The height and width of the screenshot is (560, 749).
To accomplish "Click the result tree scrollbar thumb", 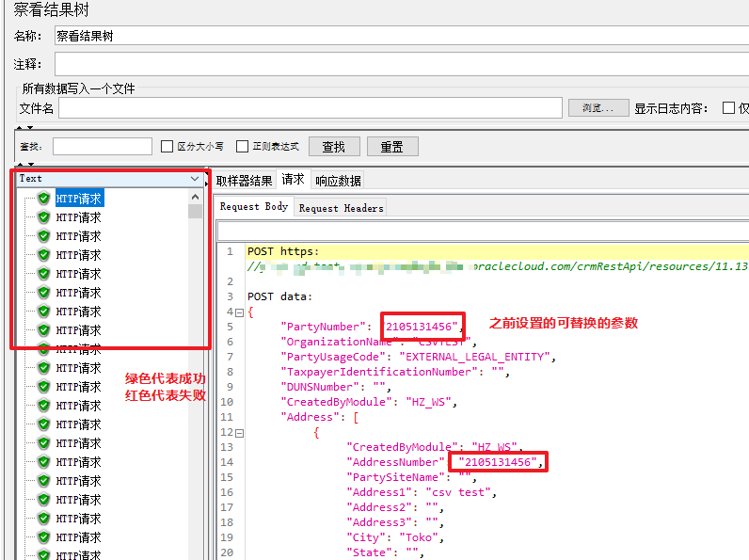I will click(x=195, y=211).
